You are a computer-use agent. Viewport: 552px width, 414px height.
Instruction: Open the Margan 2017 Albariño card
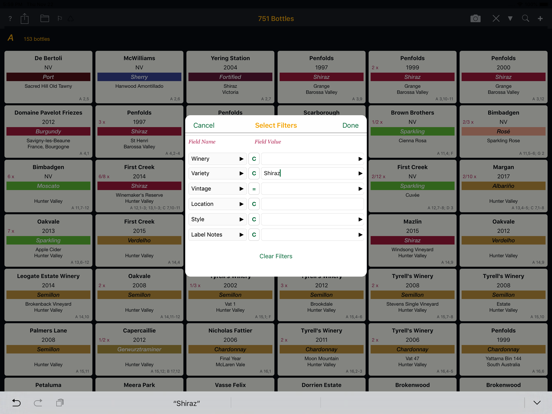(x=503, y=186)
